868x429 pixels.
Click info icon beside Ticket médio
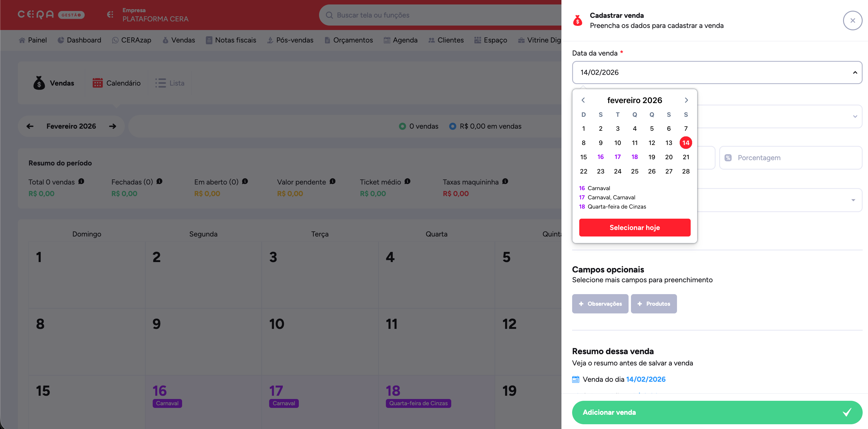(x=407, y=181)
